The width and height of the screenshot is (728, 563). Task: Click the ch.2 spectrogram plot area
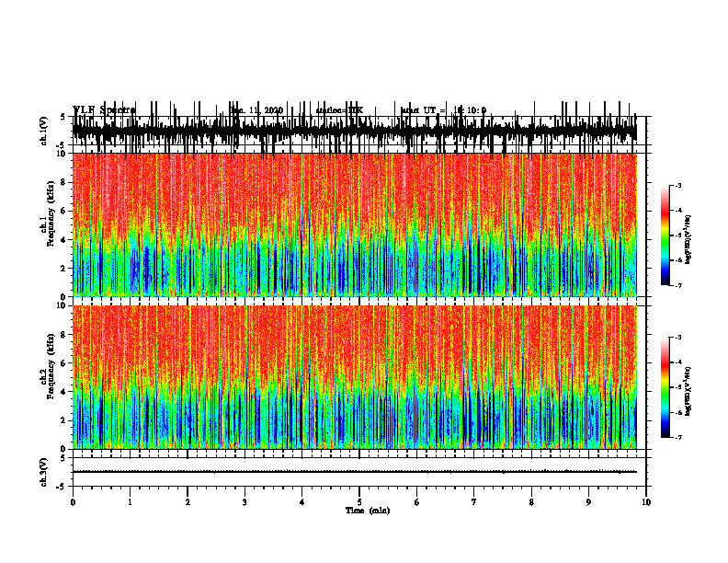(x=355, y=377)
